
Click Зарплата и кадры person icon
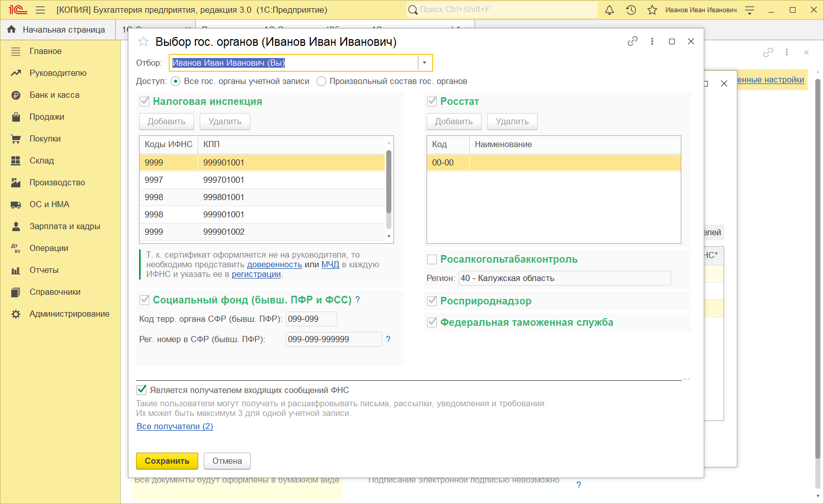click(16, 227)
